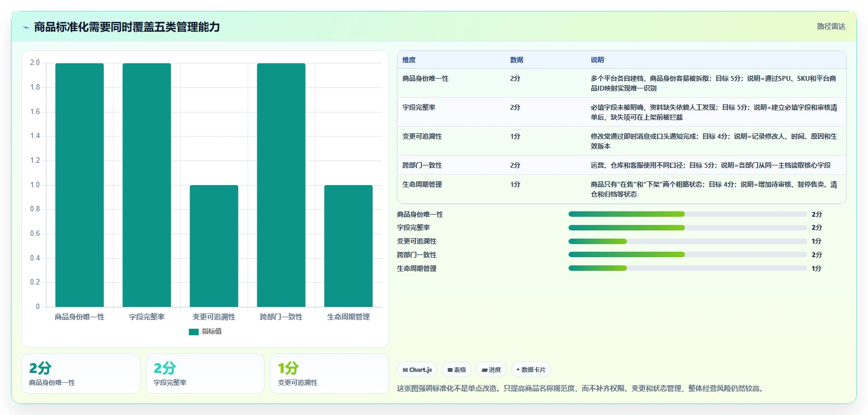Click the description starting 运营、仓库和客服
Image resolution: width=868 pixels, height=415 pixels.
[711, 165]
